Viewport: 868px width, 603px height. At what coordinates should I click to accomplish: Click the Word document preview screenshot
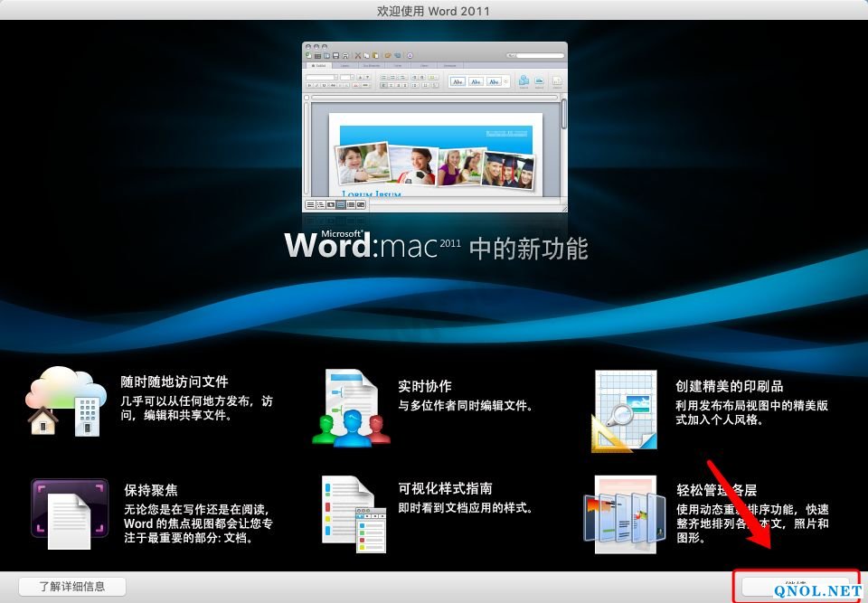click(435, 127)
